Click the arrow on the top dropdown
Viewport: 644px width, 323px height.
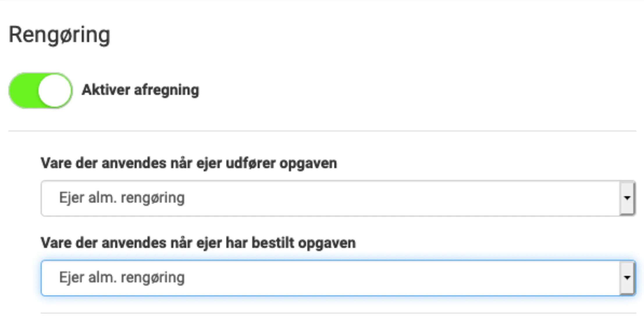[x=628, y=198]
